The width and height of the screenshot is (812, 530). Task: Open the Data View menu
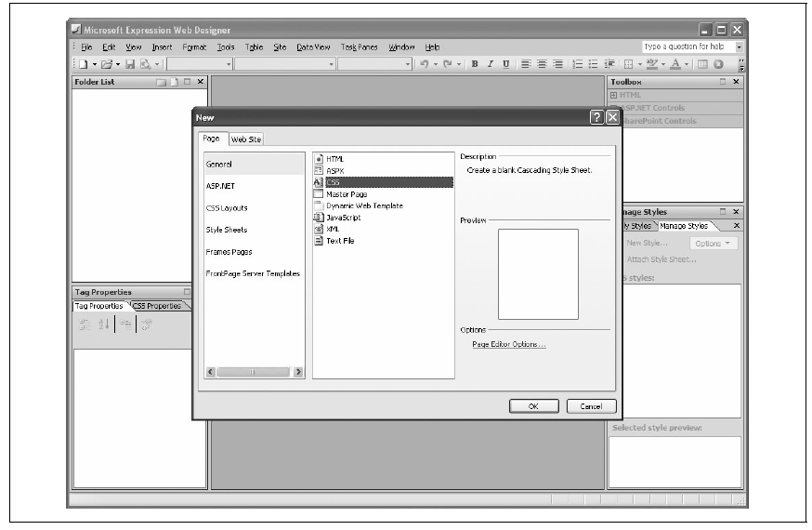(x=313, y=47)
